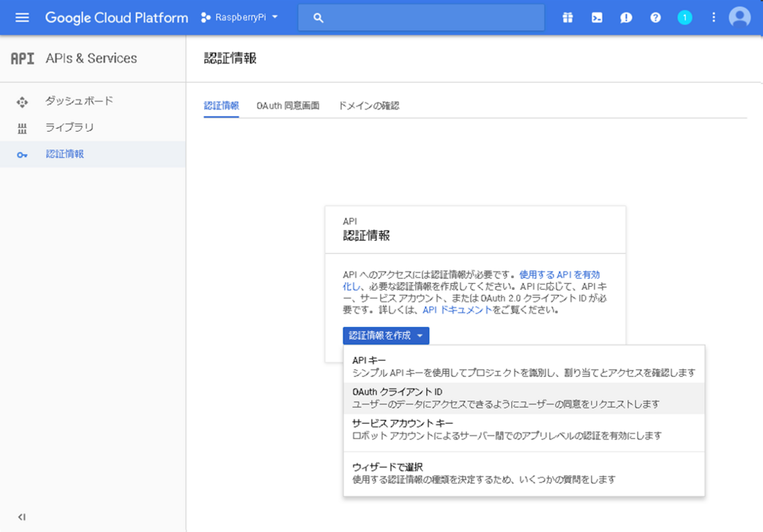Switch to the 認証情報 tab
The image size is (763, 532).
221,106
